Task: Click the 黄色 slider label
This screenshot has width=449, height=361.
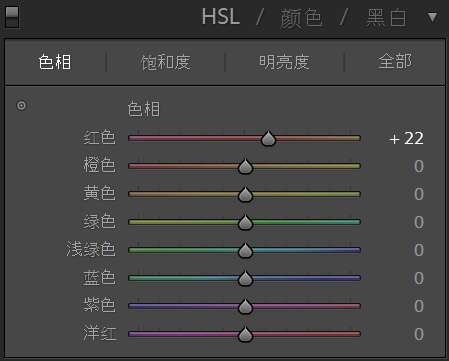Action: pyautogui.click(x=99, y=194)
